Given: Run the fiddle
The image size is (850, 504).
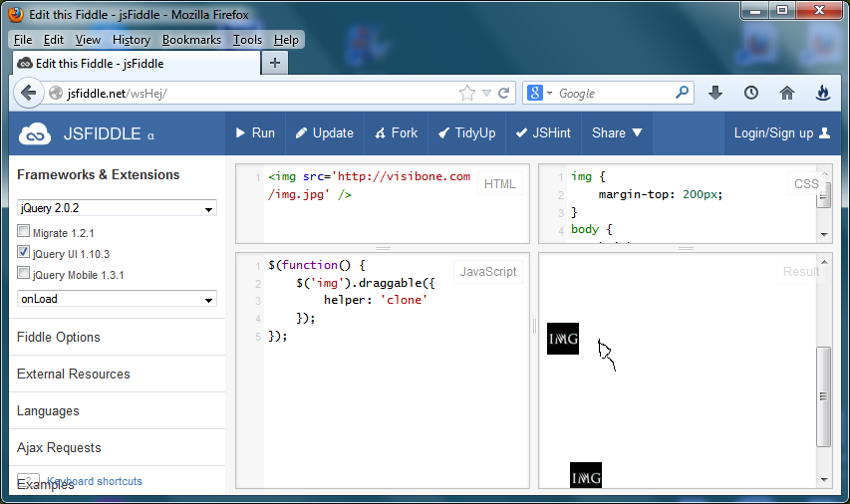Looking at the screenshot, I should point(255,133).
